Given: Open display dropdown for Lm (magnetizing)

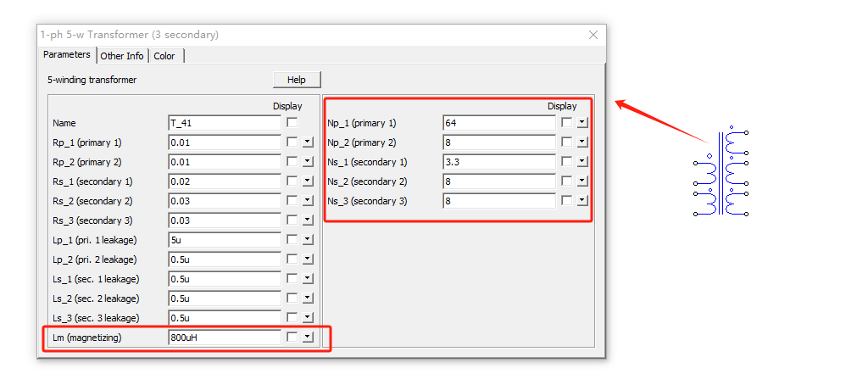Looking at the screenshot, I should (x=308, y=337).
